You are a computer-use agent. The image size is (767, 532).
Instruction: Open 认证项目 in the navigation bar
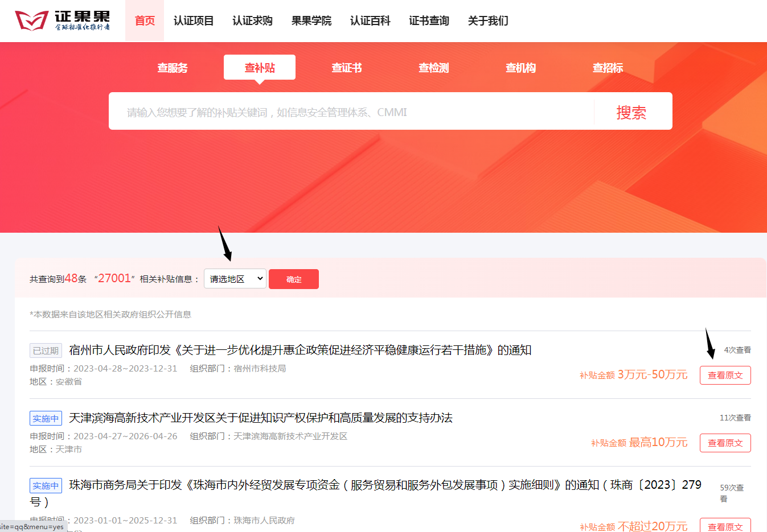(194, 21)
